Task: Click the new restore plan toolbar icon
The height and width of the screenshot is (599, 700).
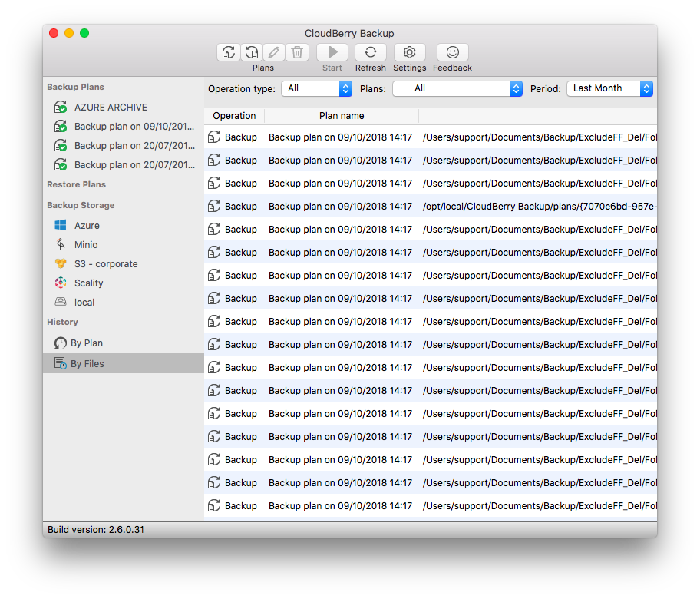Action: [x=252, y=52]
